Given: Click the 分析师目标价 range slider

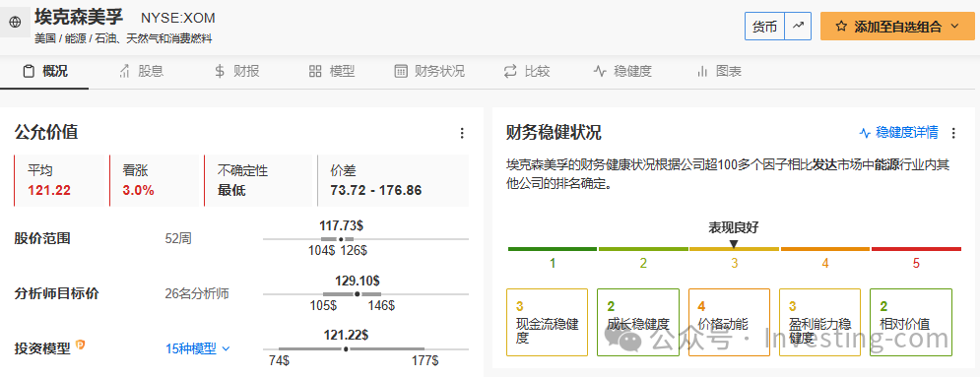Looking at the screenshot, I should click(365, 294).
